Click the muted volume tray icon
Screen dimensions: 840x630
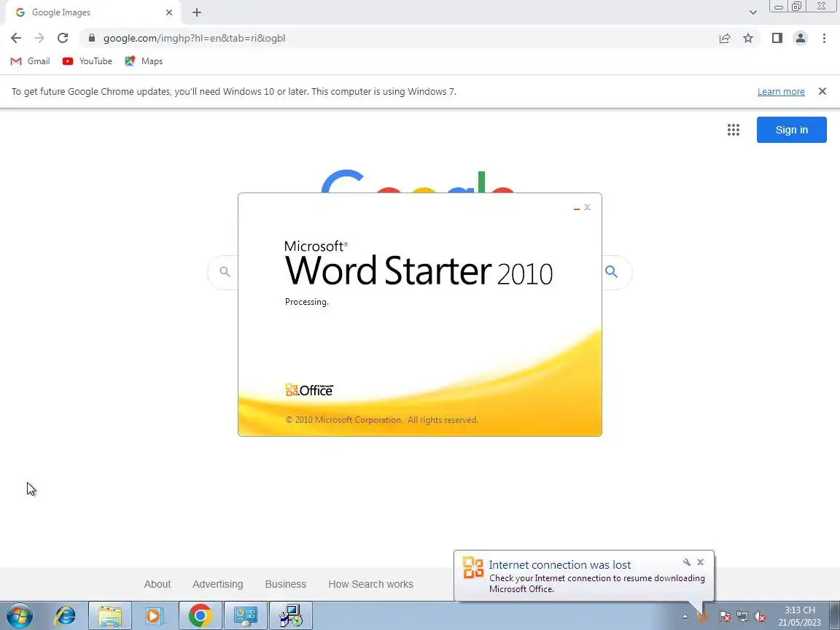click(x=760, y=617)
